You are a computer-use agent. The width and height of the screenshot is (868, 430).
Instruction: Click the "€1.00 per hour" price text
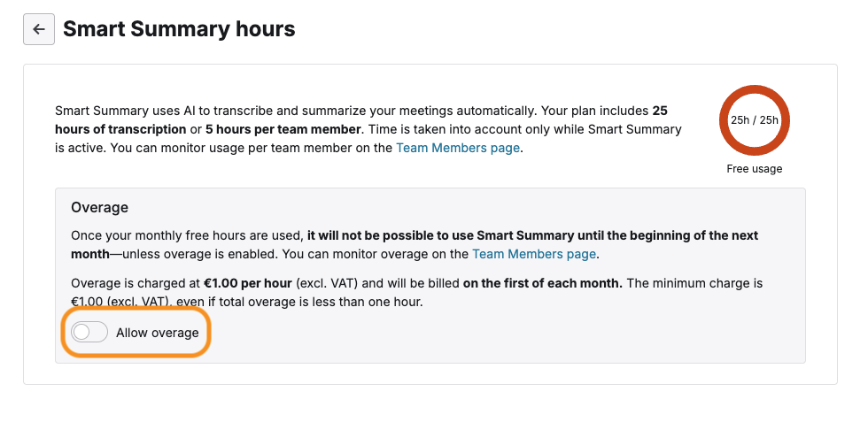248,283
